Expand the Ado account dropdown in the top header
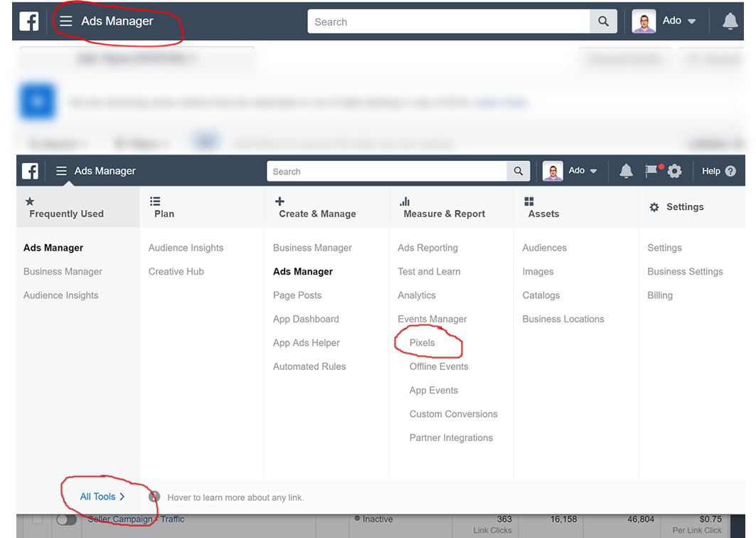This screenshot has width=756, height=538. (691, 21)
